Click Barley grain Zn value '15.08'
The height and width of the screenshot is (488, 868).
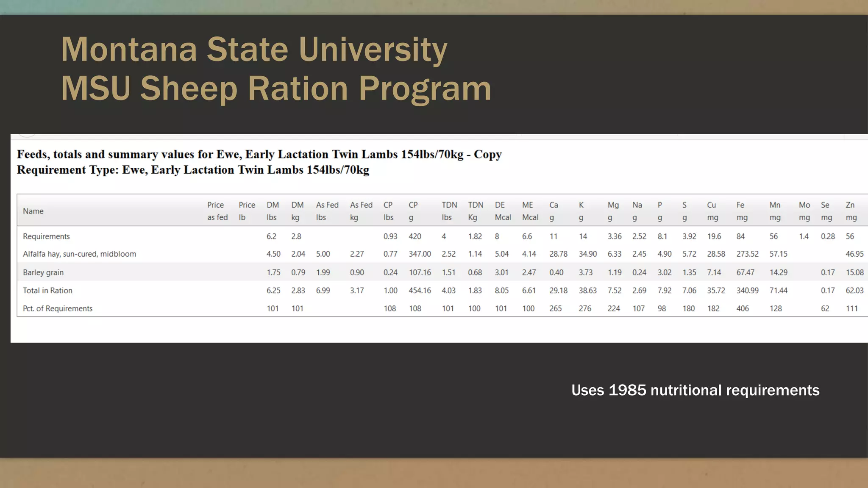854,272
